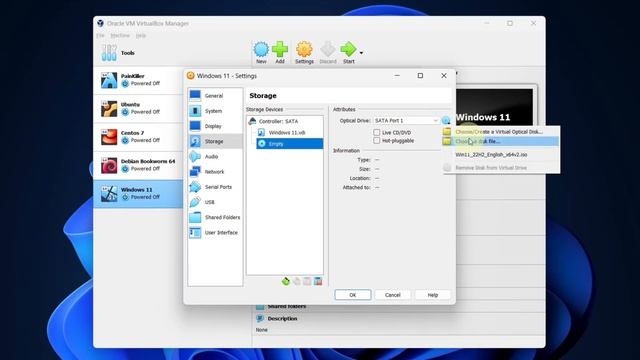640x360 pixels.
Task: Click the greyed Discard toolbar icon
Action: tap(328, 52)
